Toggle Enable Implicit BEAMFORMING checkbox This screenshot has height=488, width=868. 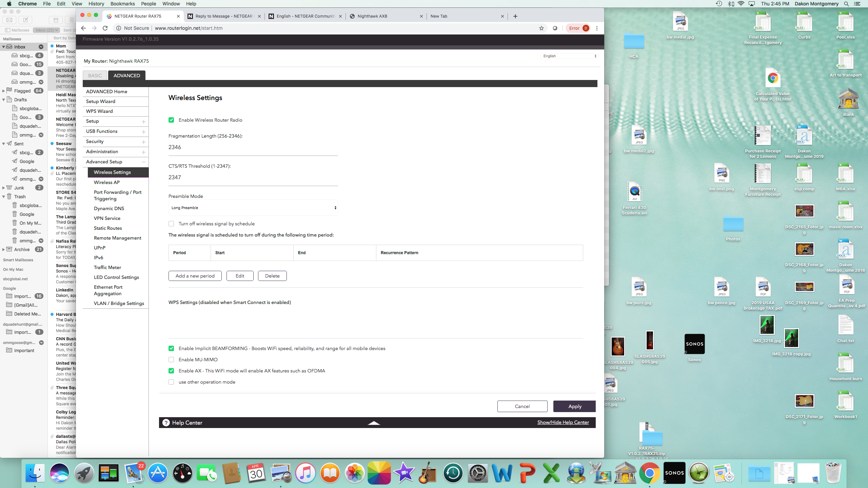click(x=171, y=348)
